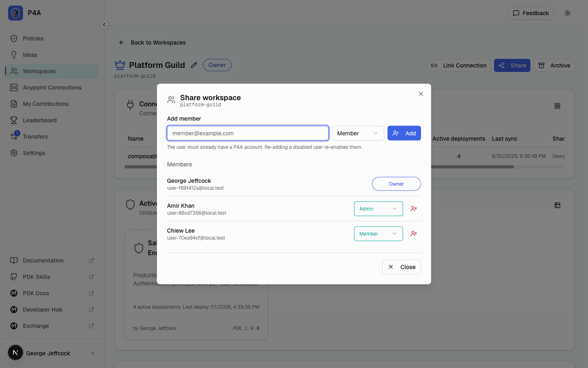Switch connections to grid view icon
Viewport: 588px width, 368px height.
[x=557, y=106]
